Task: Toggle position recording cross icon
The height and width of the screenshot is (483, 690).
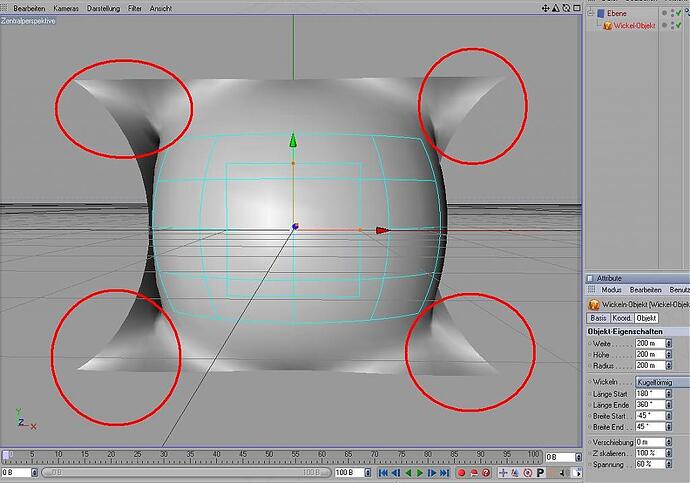Action: 503,473
